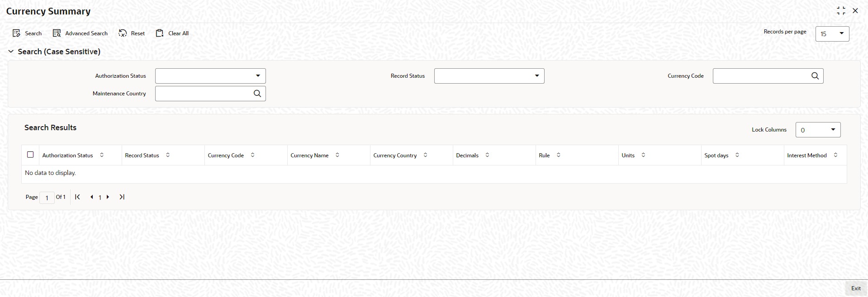Click the Reset button
868x297 pixels.
(132, 33)
